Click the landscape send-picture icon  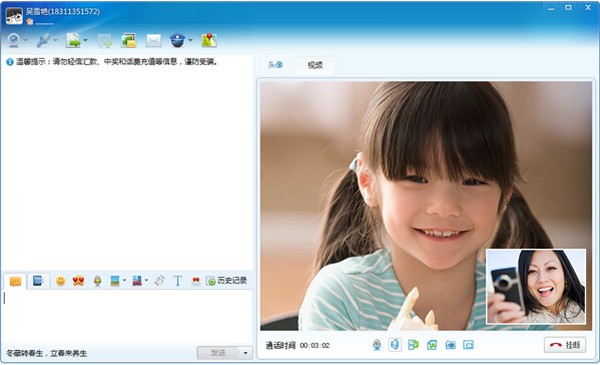point(115,281)
